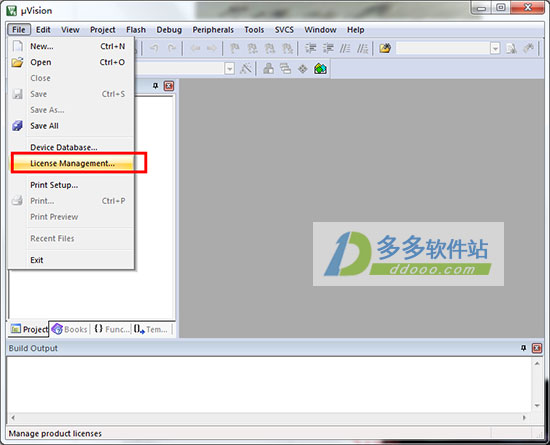Click the Target Options wand icon
The image size is (550, 445).
(x=246, y=69)
